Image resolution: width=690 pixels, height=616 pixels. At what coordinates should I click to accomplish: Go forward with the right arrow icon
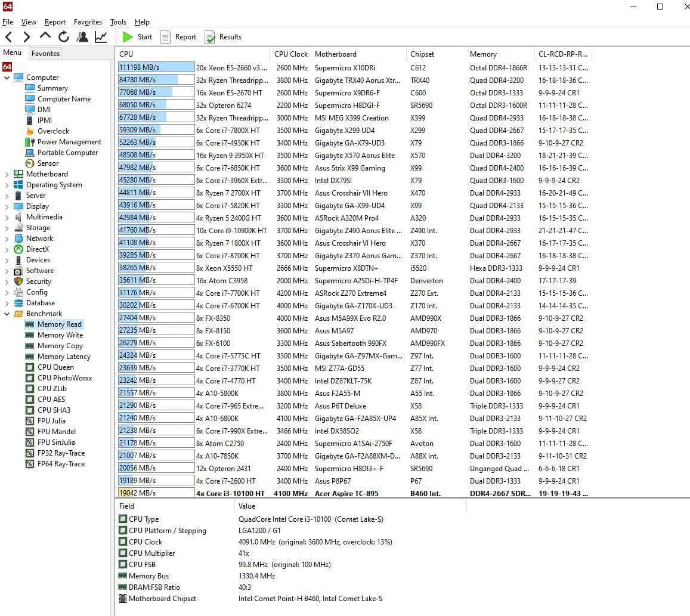(26, 37)
